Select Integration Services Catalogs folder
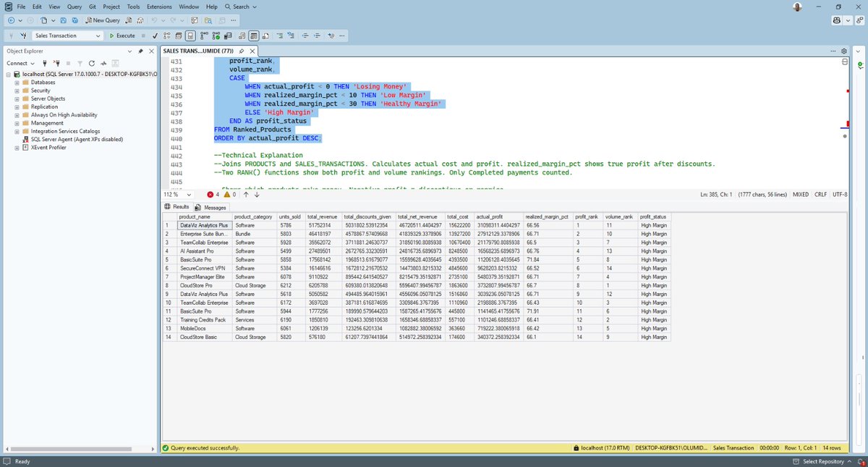 pos(65,131)
